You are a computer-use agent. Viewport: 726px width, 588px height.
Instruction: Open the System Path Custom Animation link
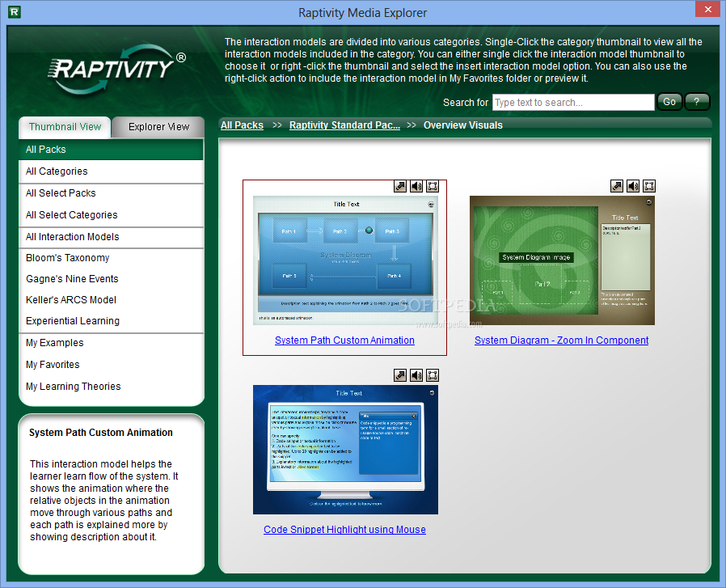[x=344, y=341]
